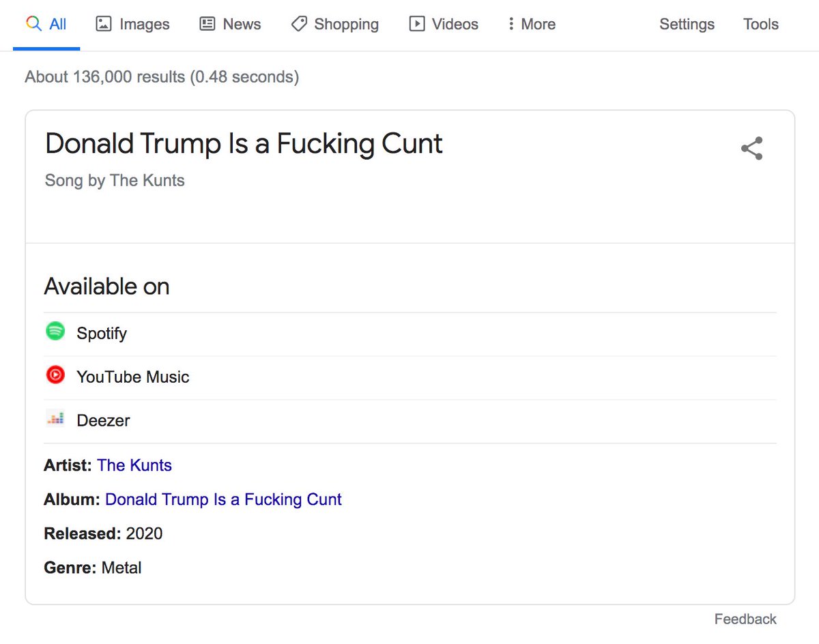Expand the More search options menu

point(531,25)
